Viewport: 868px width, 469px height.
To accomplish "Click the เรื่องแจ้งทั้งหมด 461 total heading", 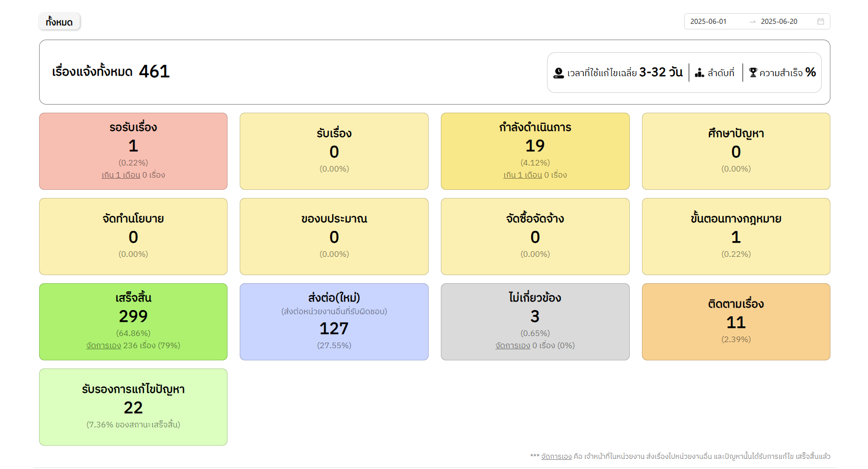I will [x=111, y=72].
